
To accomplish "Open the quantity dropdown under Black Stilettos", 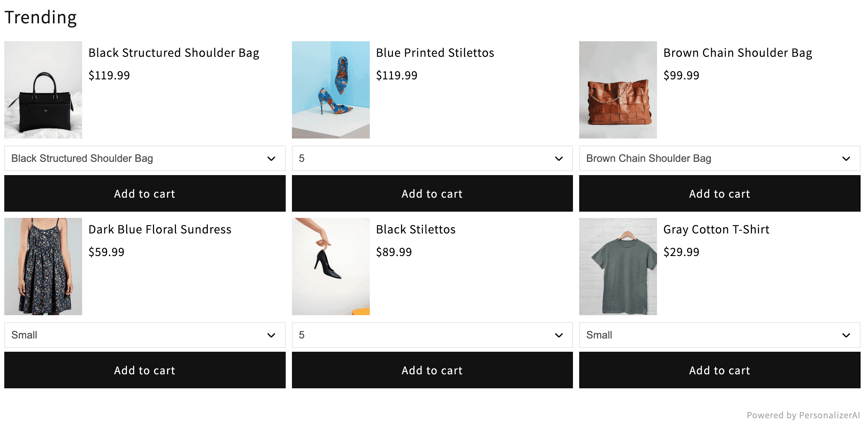I will pos(432,335).
